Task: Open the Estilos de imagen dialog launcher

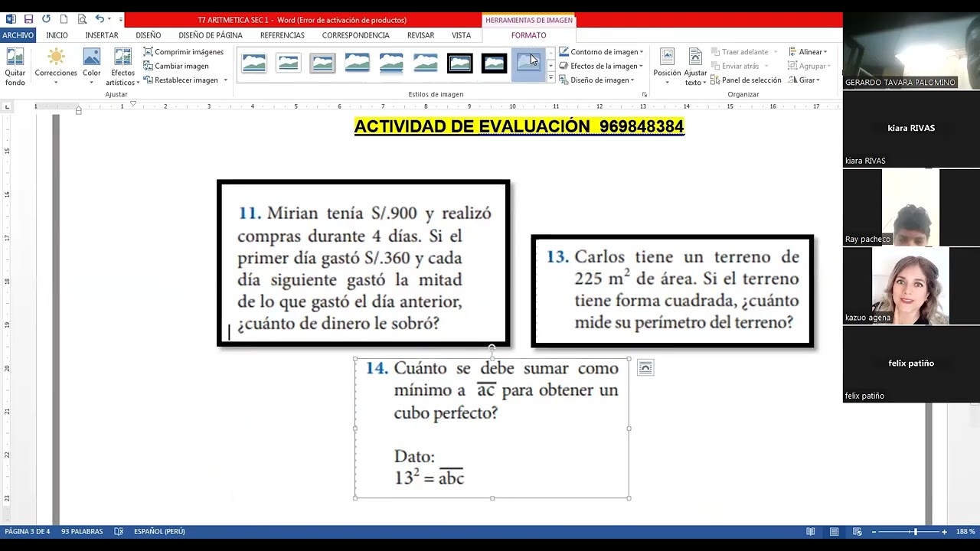Action: (644, 95)
